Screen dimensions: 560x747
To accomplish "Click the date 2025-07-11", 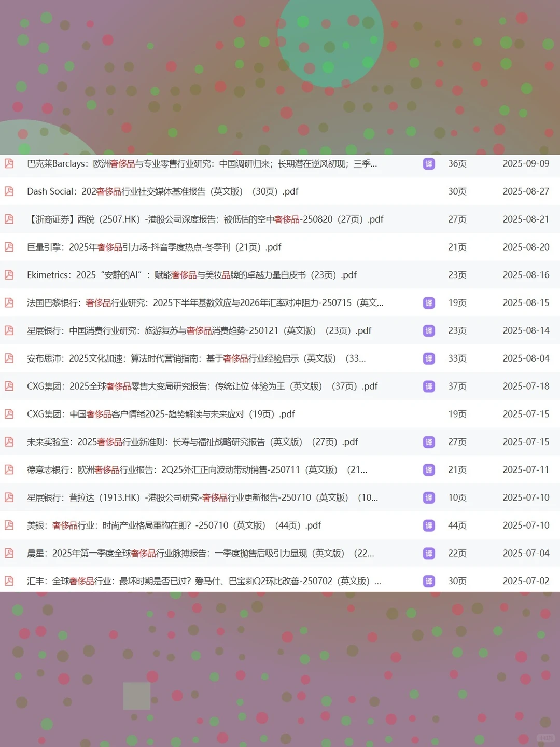I will coord(526,470).
